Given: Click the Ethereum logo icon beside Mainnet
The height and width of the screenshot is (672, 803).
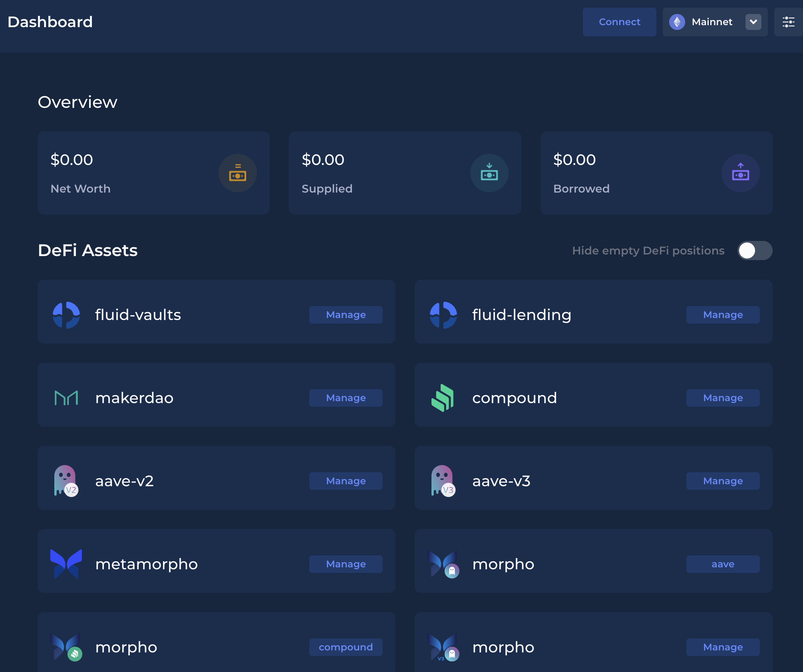Looking at the screenshot, I should [x=677, y=22].
